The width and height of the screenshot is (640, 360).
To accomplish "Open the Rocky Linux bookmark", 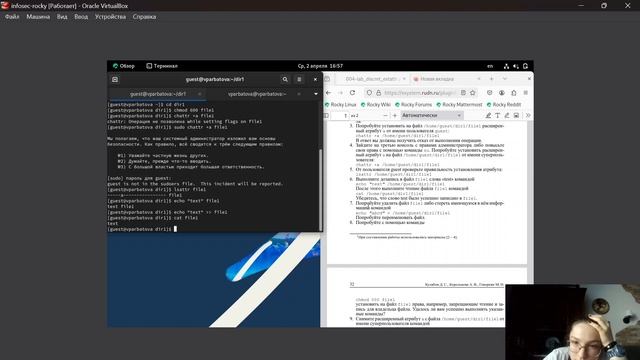I will [x=340, y=104].
